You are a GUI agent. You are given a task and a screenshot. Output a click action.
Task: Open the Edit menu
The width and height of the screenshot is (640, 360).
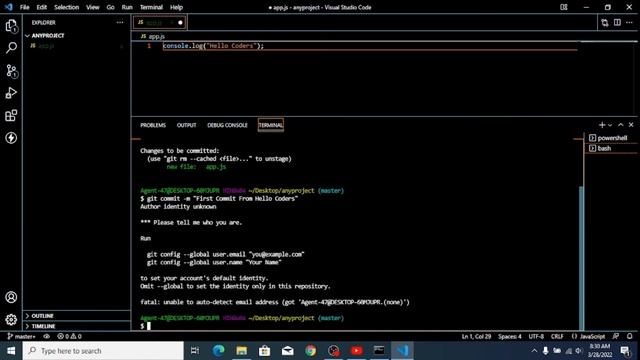click(42, 7)
